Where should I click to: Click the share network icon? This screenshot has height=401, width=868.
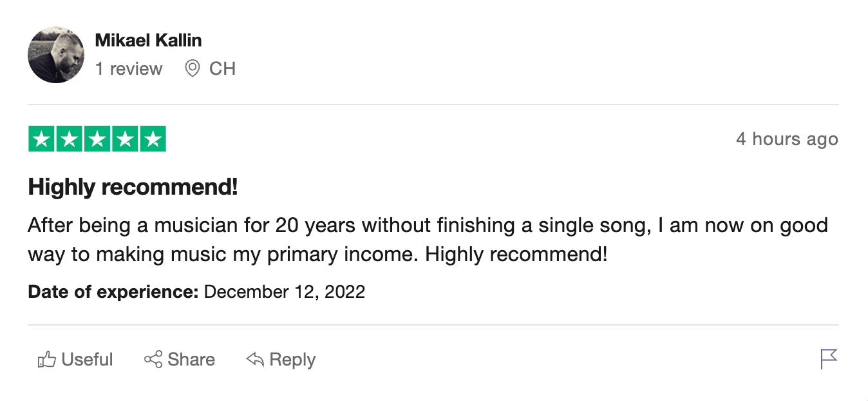coord(153,360)
